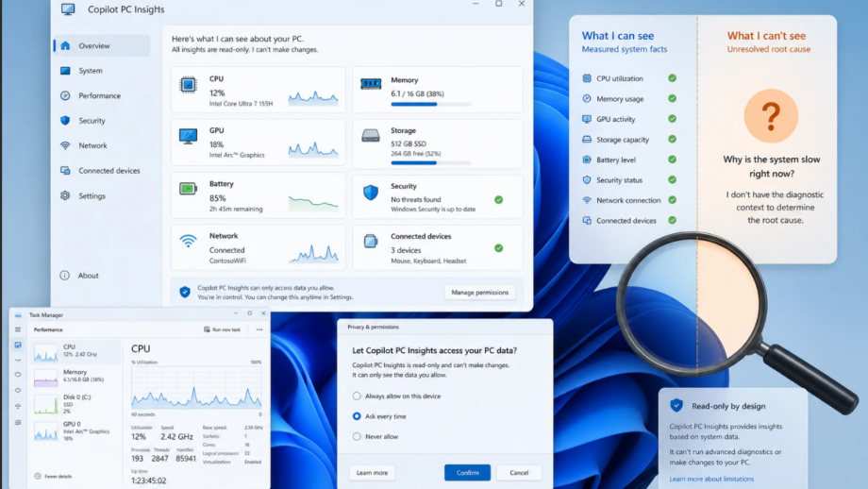Click the Task Manager Performance tab icon

[x=18, y=345]
